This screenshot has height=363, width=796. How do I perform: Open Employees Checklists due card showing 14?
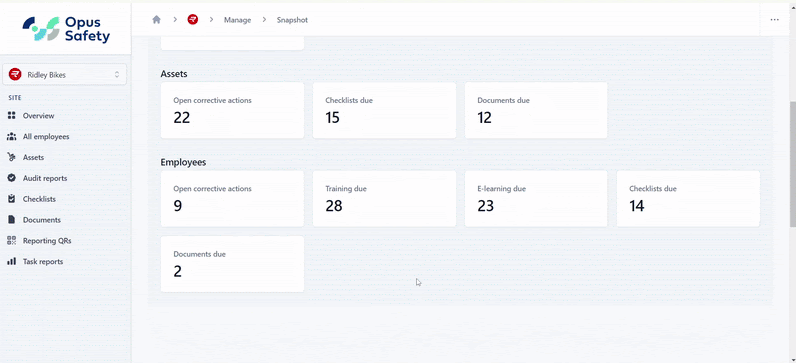[688, 199]
